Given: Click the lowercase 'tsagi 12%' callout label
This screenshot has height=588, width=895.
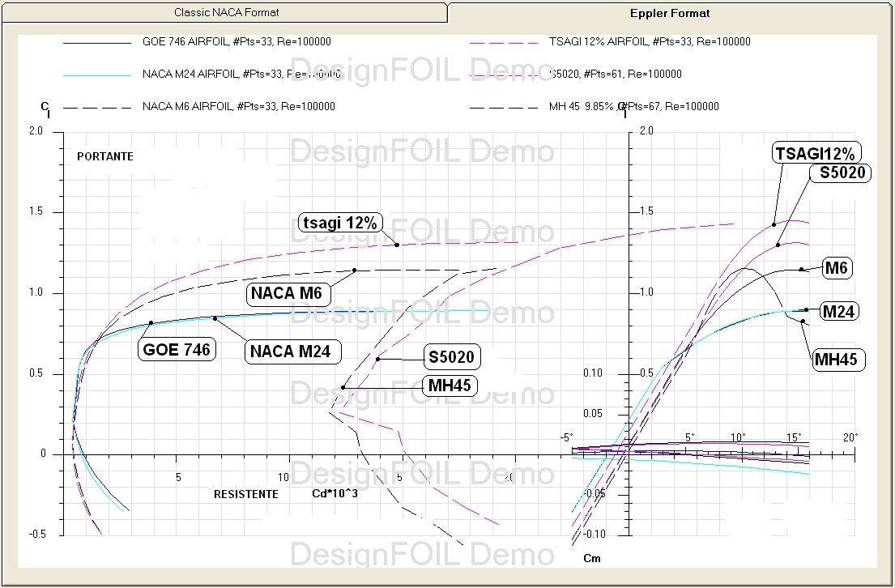Looking at the screenshot, I should (339, 223).
